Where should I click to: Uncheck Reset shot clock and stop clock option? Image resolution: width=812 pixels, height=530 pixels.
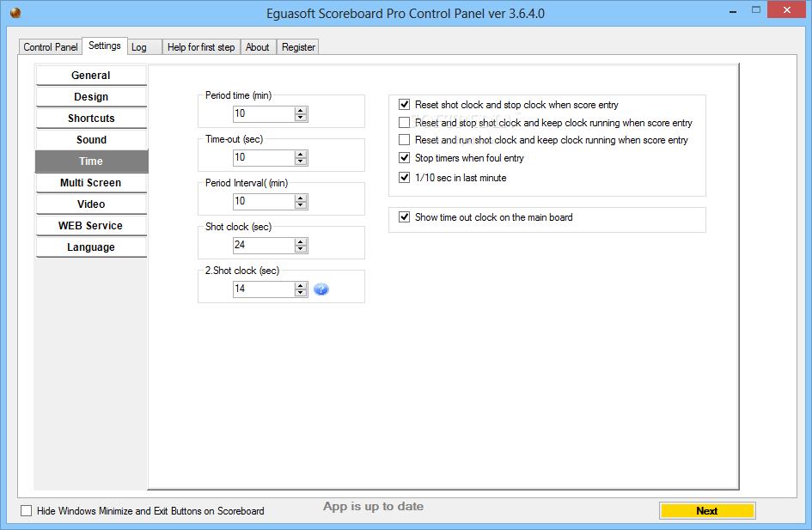pyautogui.click(x=405, y=105)
